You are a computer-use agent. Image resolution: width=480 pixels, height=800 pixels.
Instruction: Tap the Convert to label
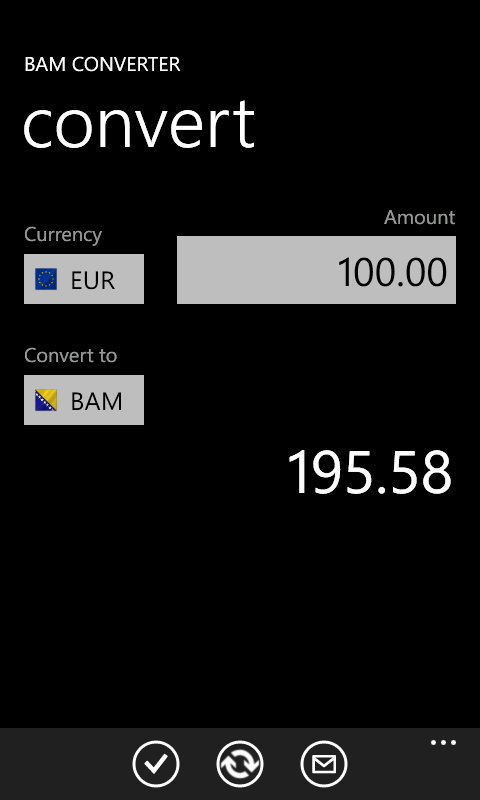click(x=70, y=355)
